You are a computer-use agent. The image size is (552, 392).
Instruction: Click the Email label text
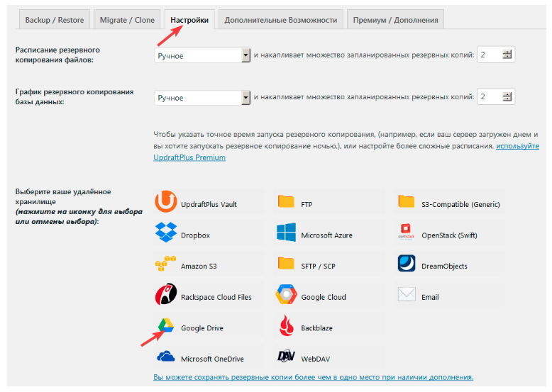(x=430, y=297)
